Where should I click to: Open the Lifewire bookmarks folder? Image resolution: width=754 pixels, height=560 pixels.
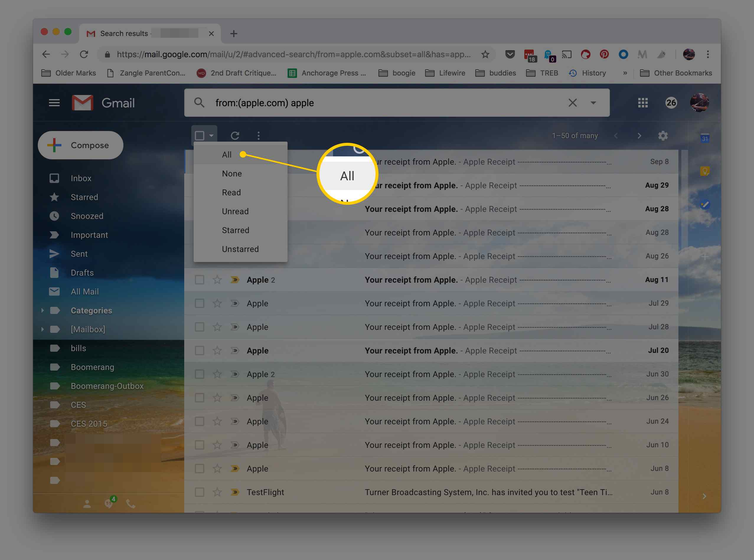tap(445, 73)
